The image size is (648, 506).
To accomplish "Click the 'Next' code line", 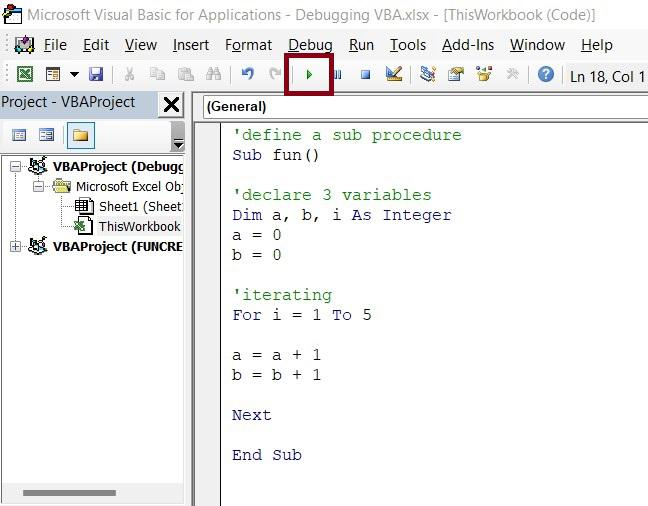I will tap(252, 415).
